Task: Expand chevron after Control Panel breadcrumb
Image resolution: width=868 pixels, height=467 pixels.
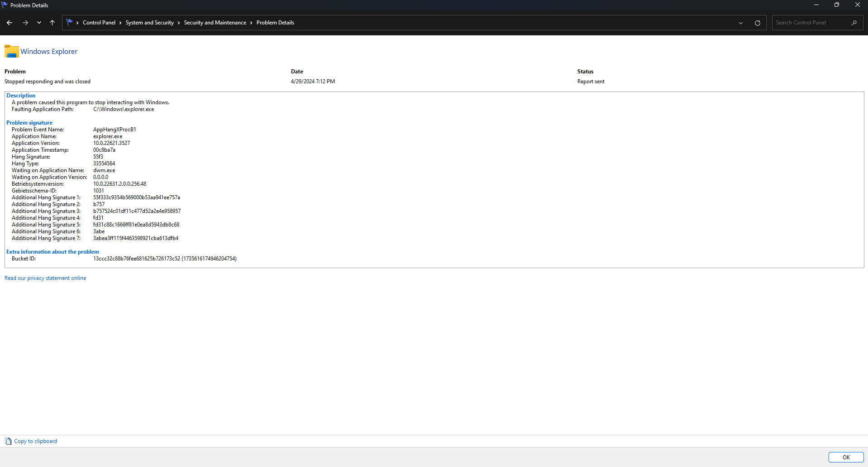Action: [x=120, y=23]
